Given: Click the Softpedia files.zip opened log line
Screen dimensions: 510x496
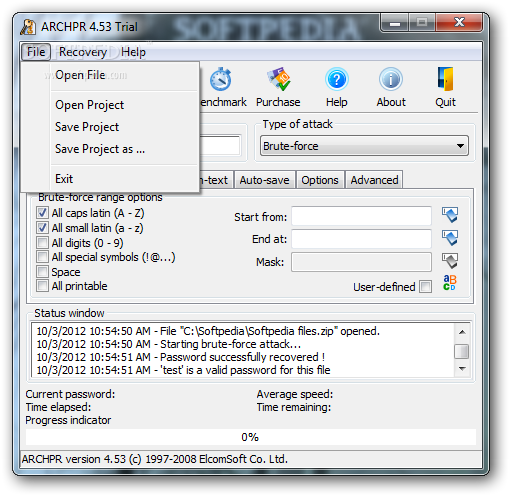Looking at the screenshot, I should [208, 331].
